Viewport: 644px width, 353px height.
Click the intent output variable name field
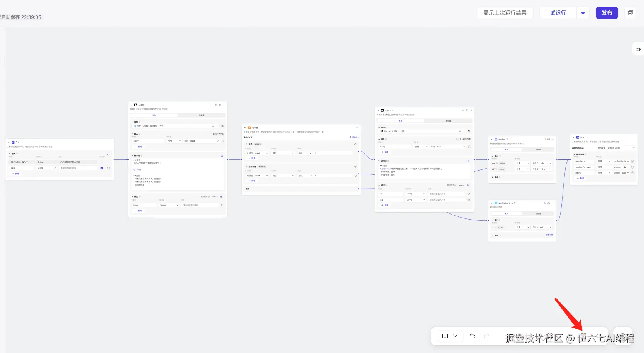coord(144,205)
